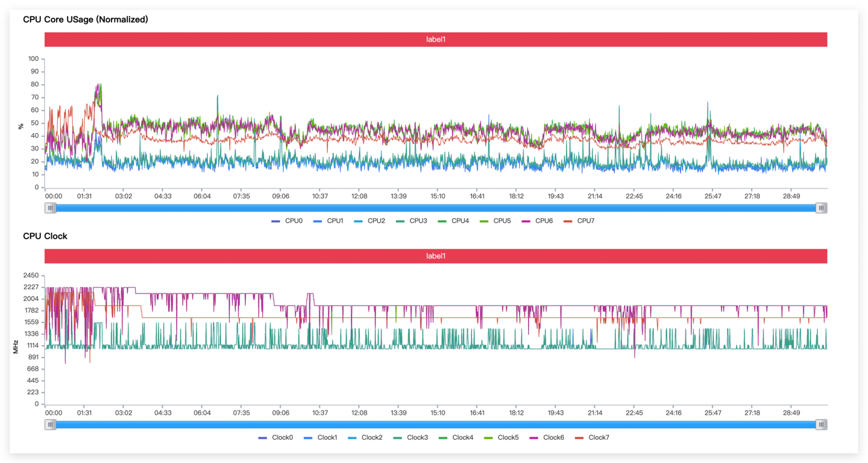Disable the Clock6 series
The height and width of the screenshot is (463, 868).
tap(547, 438)
